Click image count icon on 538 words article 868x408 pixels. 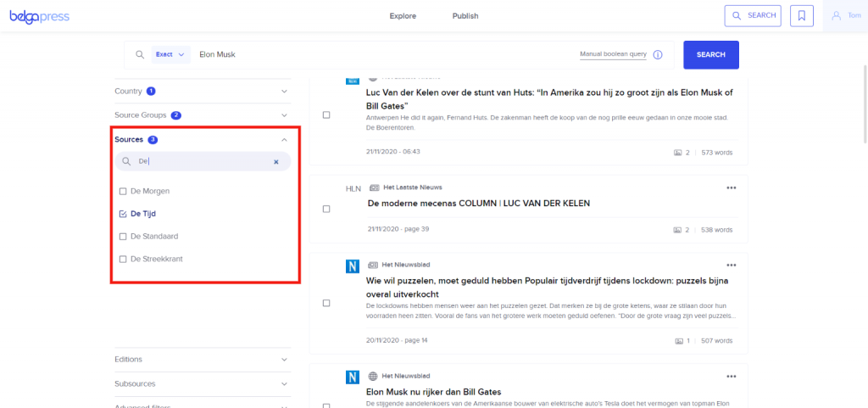(677, 230)
